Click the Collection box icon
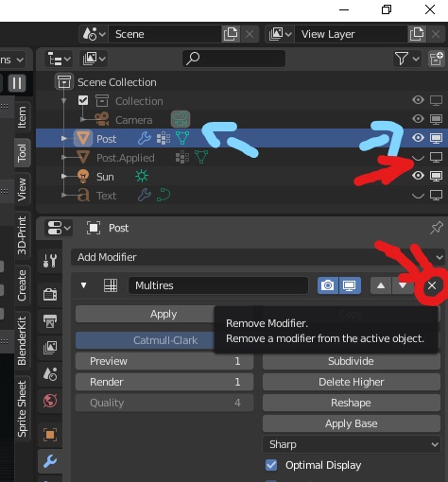Image resolution: width=448 pixels, height=482 pixels. point(102,101)
